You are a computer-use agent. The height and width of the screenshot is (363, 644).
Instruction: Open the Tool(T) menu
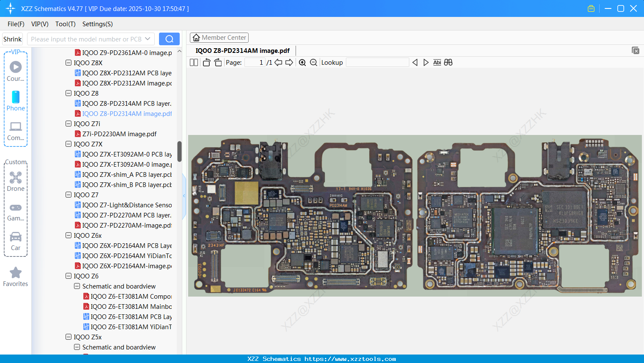(65, 24)
